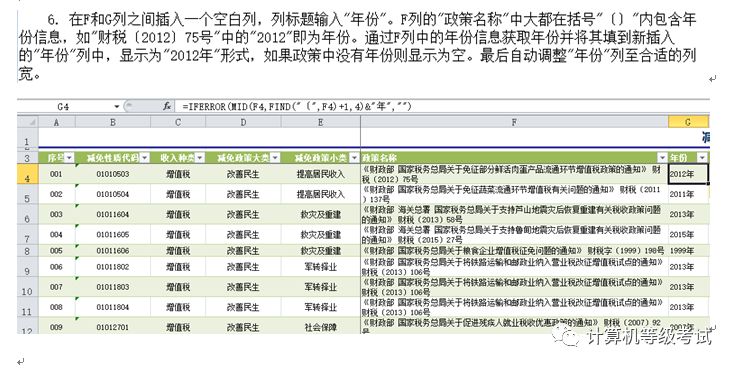Image resolution: width=735 pixels, height=368 pixels.
Task: Open the 年份 filter dropdown
Action: 702,158
